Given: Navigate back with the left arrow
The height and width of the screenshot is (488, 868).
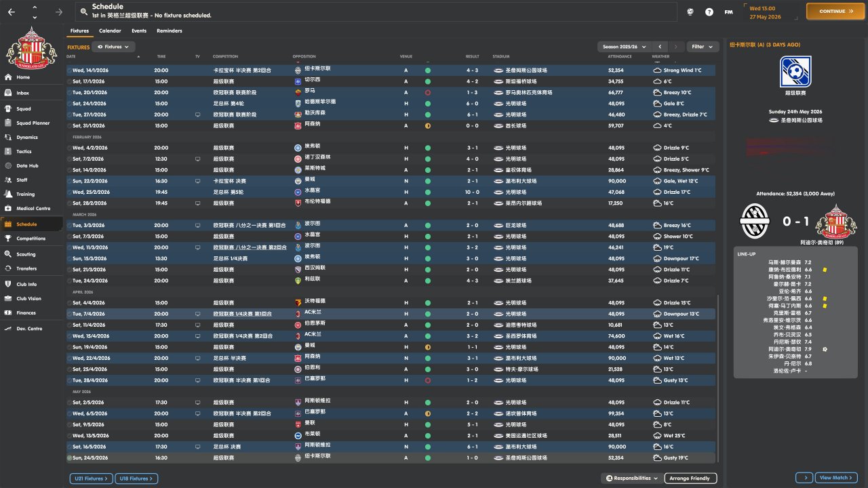Looking at the screenshot, I should (x=11, y=12).
